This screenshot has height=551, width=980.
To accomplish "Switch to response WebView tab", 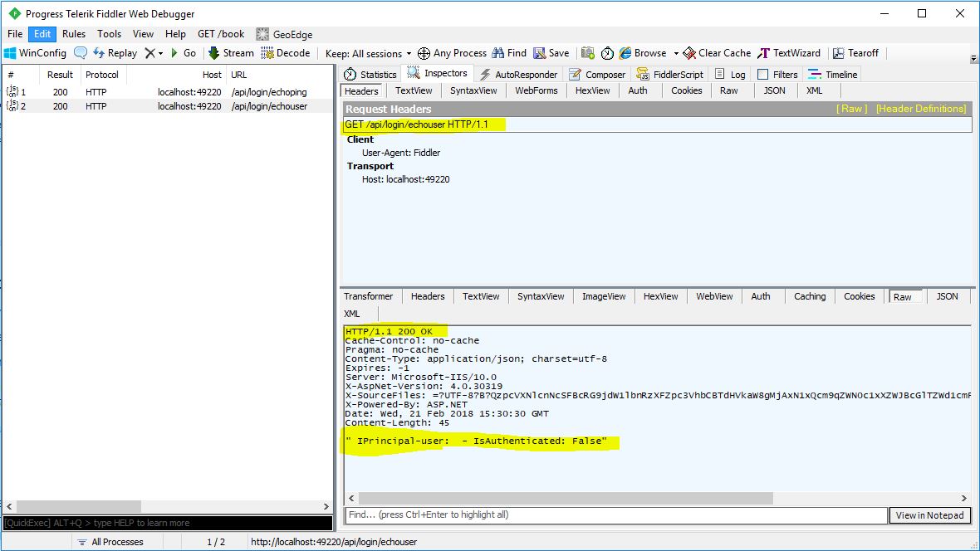I will [x=714, y=296].
